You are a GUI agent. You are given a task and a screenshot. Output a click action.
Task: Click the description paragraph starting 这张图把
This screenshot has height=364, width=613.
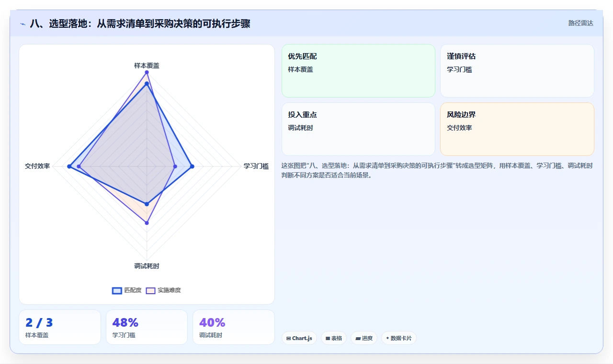[x=437, y=170]
